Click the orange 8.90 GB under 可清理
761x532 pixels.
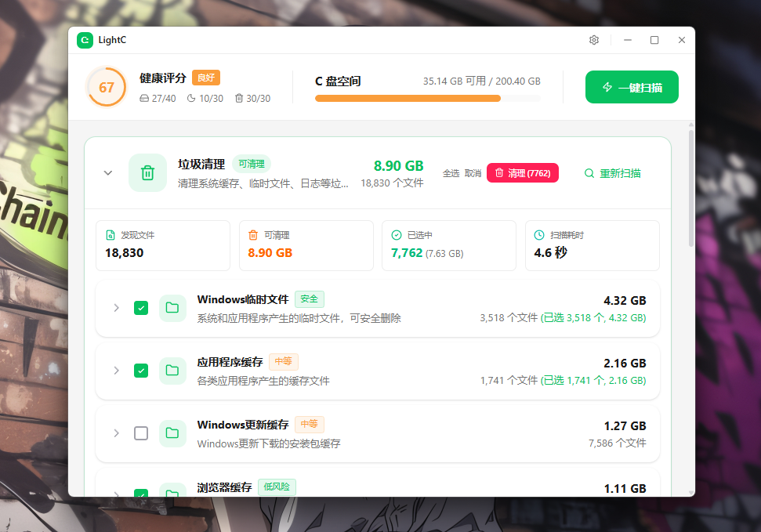[270, 253]
